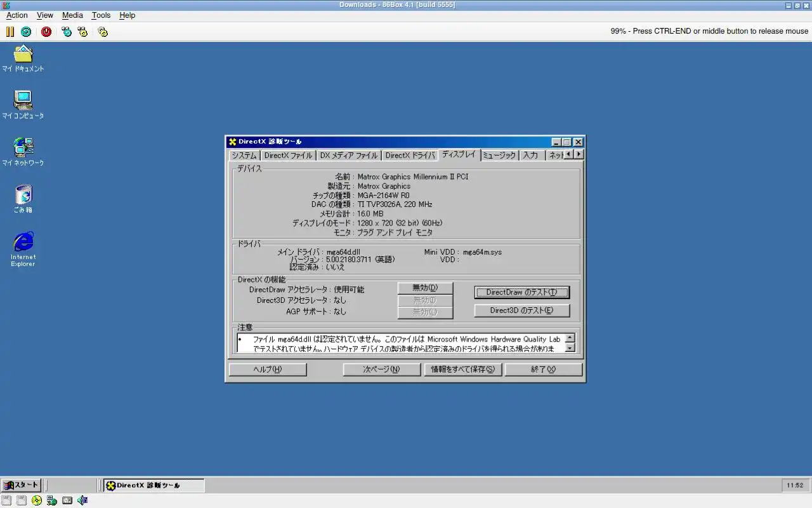Viewport: 812px width, 508px height.
Task: Click the 11:52 taskbar clock
Action: point(795,485)
